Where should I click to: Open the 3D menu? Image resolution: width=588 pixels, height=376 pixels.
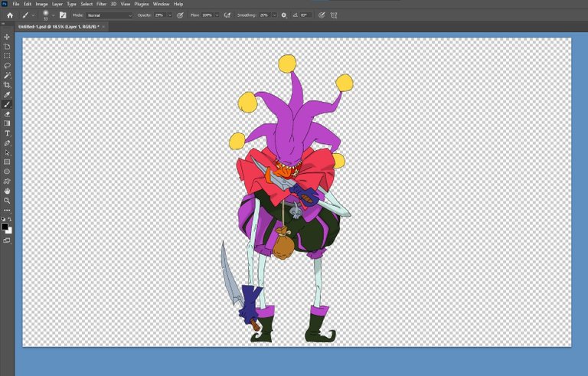pyautogui.click(x=113, y=4)
